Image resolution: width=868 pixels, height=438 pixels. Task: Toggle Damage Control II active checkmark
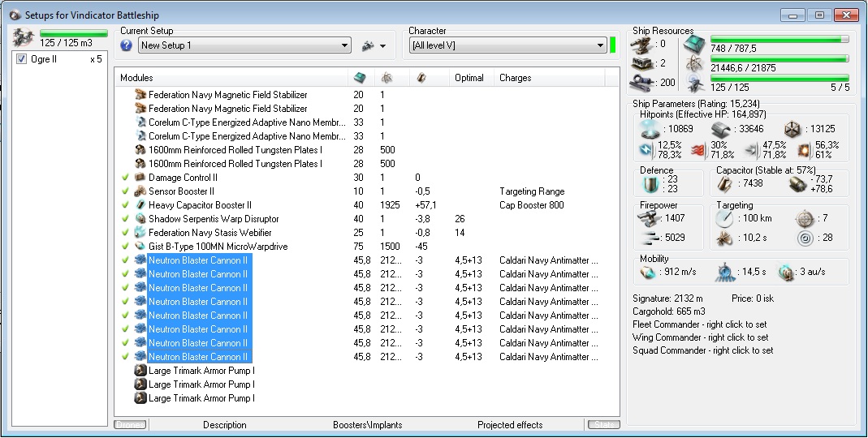(x=126, y=178)
